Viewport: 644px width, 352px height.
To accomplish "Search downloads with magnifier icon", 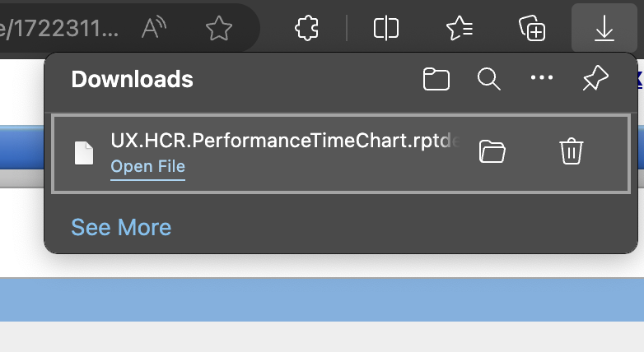I will (488, 79).
